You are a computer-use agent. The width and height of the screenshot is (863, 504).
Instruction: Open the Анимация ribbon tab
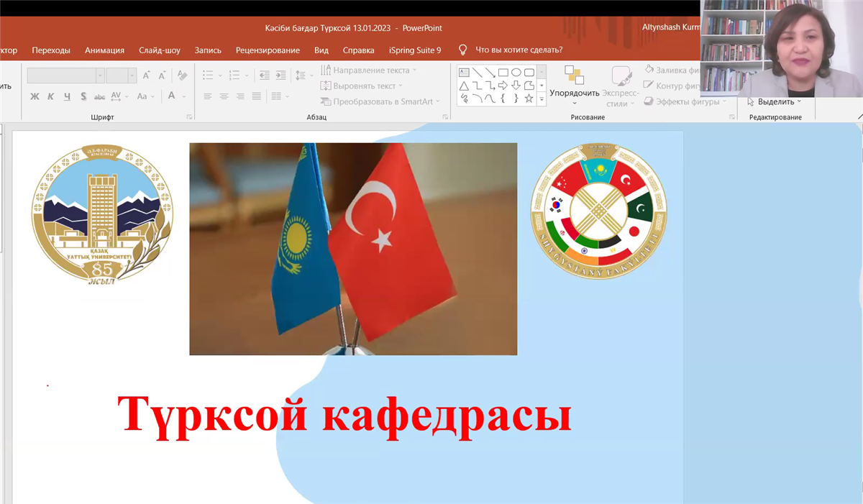point(104,50)
